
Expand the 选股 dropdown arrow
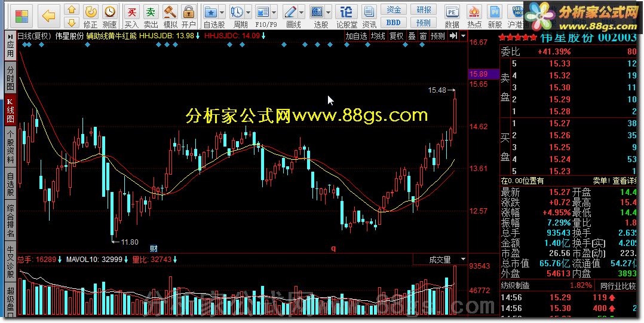point(328,13)
